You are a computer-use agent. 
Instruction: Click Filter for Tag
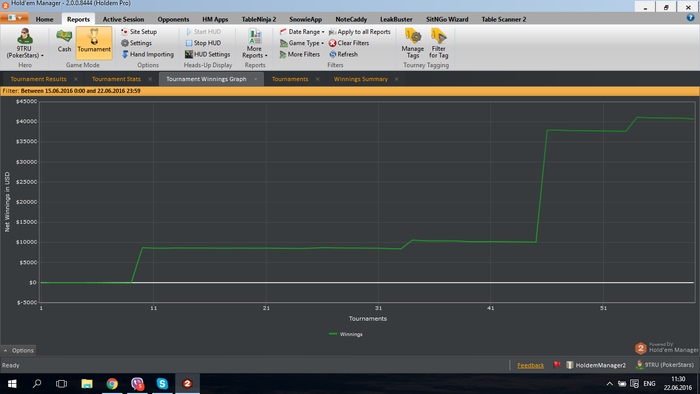pos(438,43)
